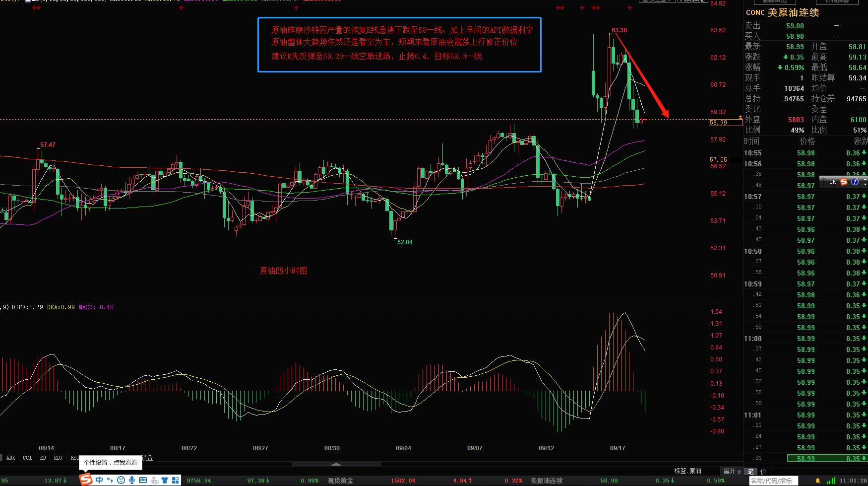868x486 pixels.
Task: Click the orange alert bell icon
Action: coord(817,481)
